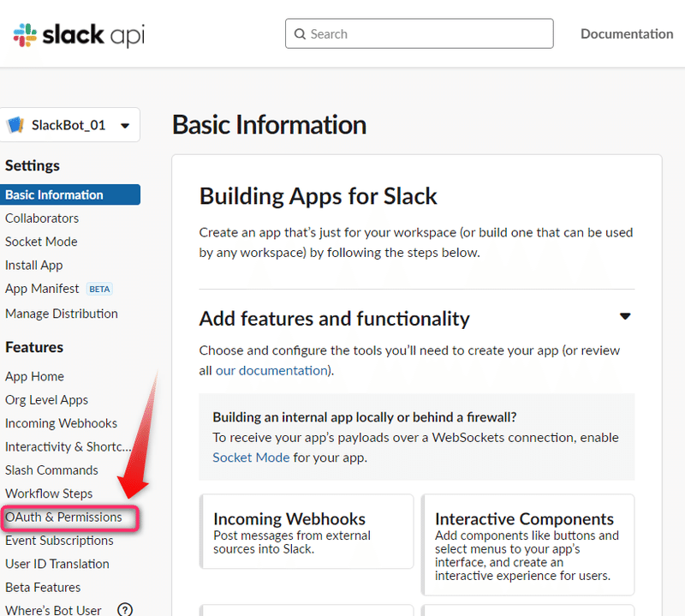Open the SlackBot_01 app selector dropdown
Viewport: 685px width, 616px height.
69,125
